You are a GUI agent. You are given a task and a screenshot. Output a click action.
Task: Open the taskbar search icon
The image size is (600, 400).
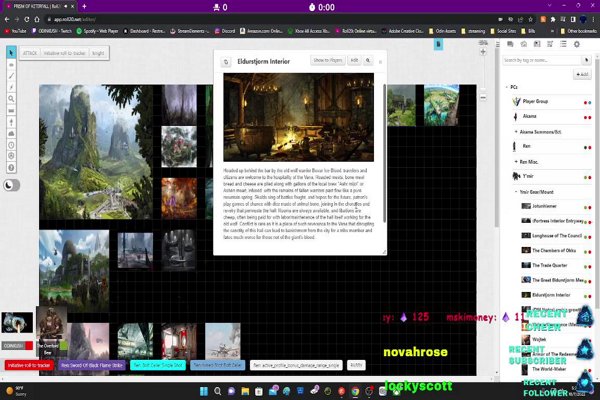click(217, 391)
